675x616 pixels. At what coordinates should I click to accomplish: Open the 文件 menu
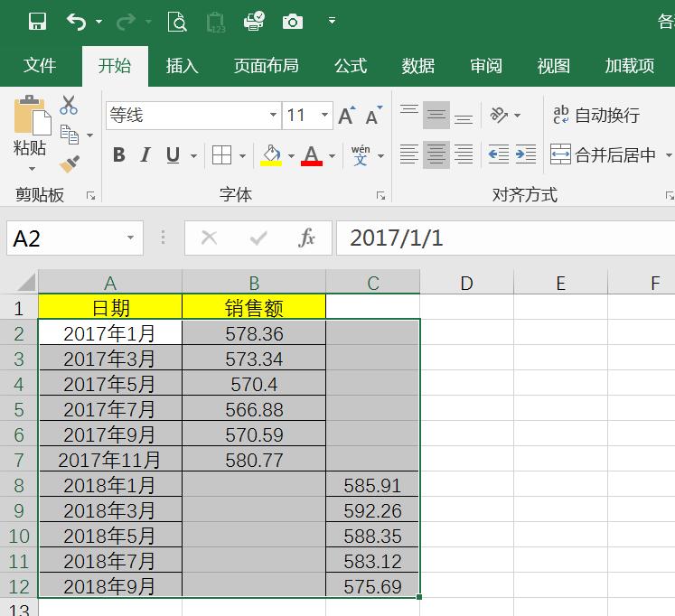(40, 66)
